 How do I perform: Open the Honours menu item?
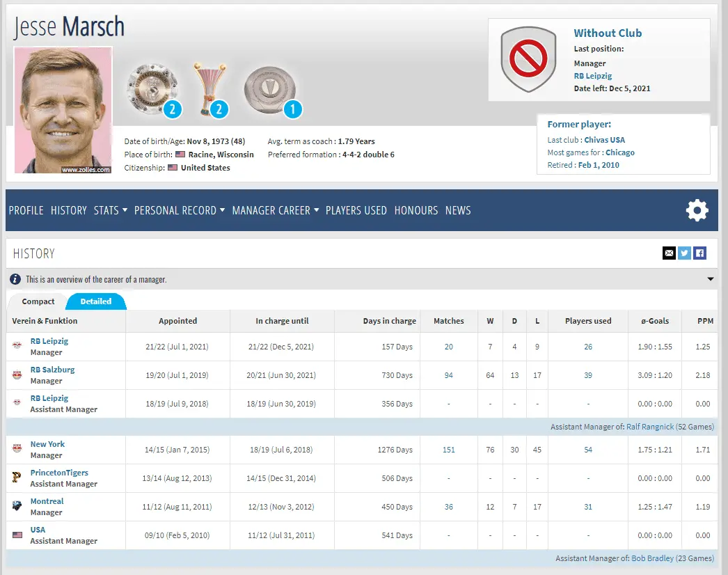tap(416, 210)
